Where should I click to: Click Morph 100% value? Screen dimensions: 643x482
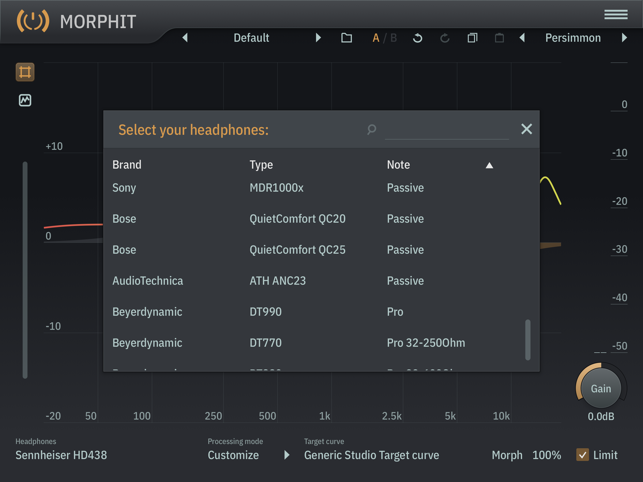click(x=547, y=455)
